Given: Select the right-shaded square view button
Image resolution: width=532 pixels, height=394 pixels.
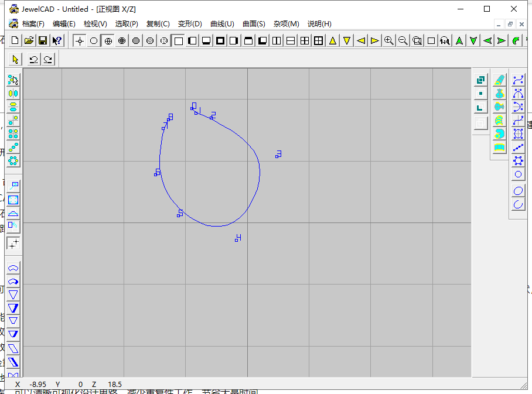Looking at the screenshot, I should pos(234,41).
